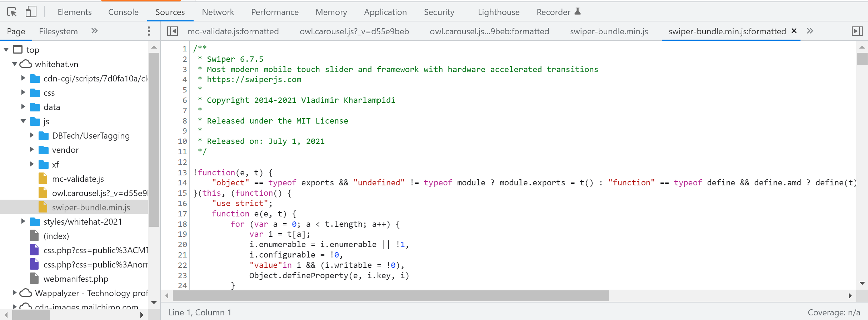Image resolution: width=868 pixels, height=320 pixels.
Task: Click the https://swiperjs.com comment text
Action: pos(254,80)
